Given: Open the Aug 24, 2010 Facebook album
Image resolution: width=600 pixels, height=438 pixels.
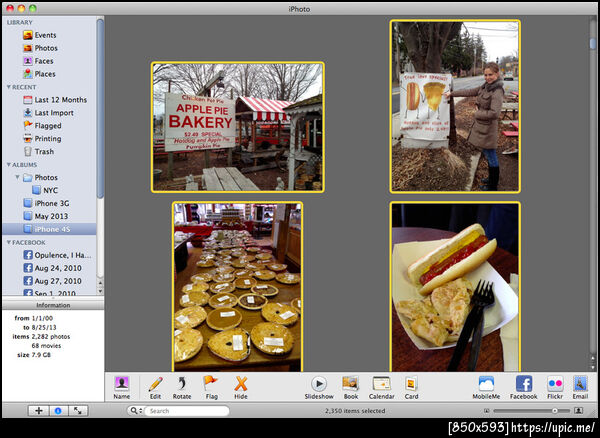Looking at the screenshot, I should pyautogui.click(x=52, y=269).
